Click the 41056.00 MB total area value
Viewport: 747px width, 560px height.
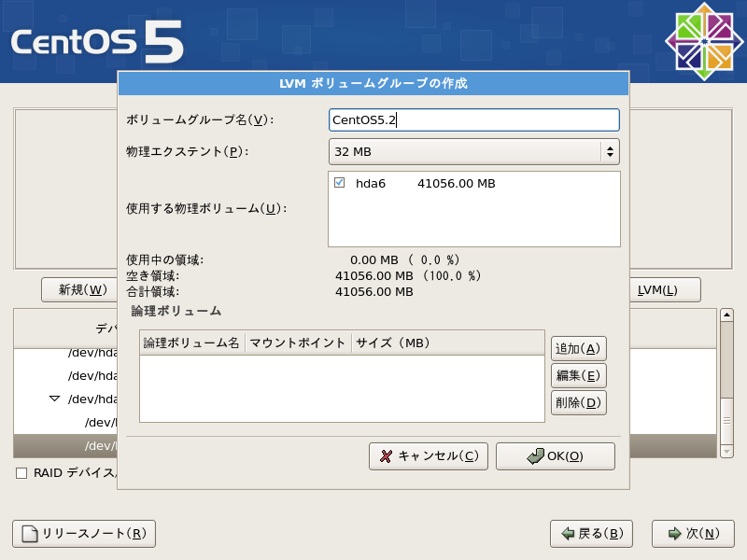[x=374, y=292]
